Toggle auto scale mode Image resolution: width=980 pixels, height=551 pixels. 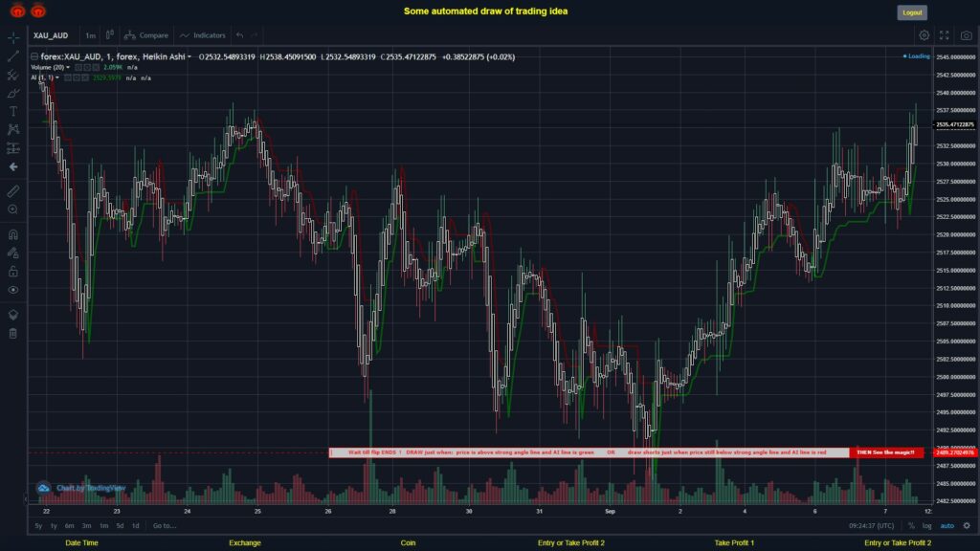coord(947,526)
